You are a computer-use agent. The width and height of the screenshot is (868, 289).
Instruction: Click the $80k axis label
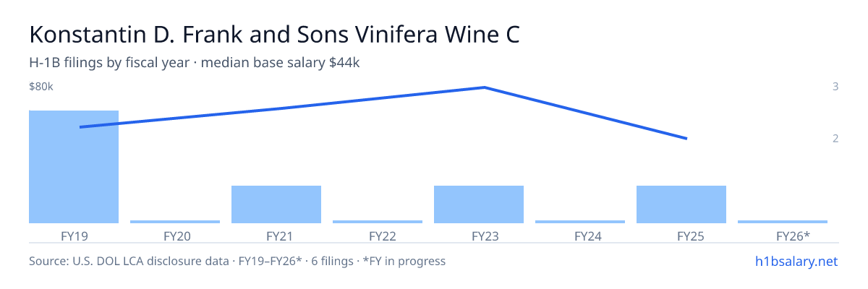pos(41,87)
